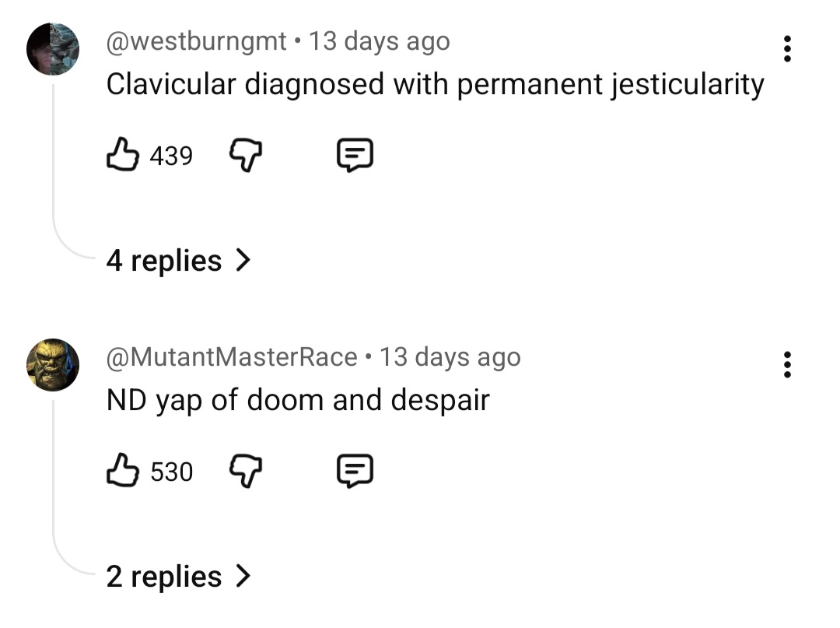Reply to the @MutantMasterRace comment
The width and height of the screenshot is (840, 628).
(355, 472)
